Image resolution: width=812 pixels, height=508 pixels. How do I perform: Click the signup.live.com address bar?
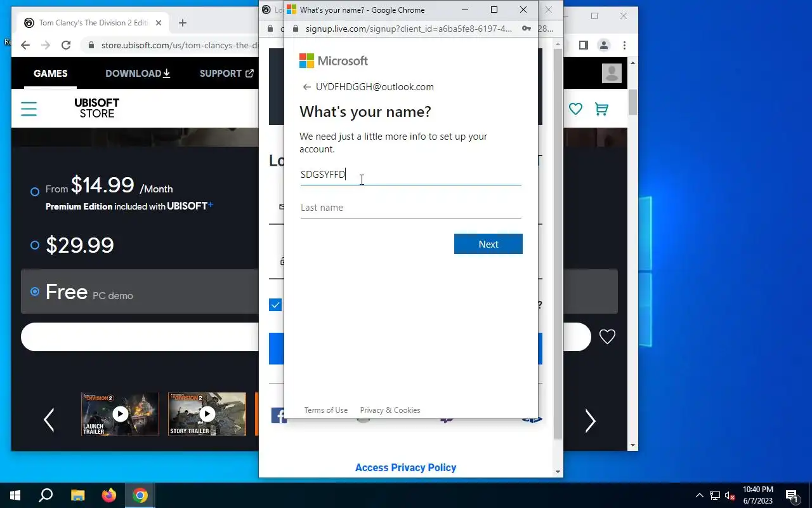(x=409, y=29)
